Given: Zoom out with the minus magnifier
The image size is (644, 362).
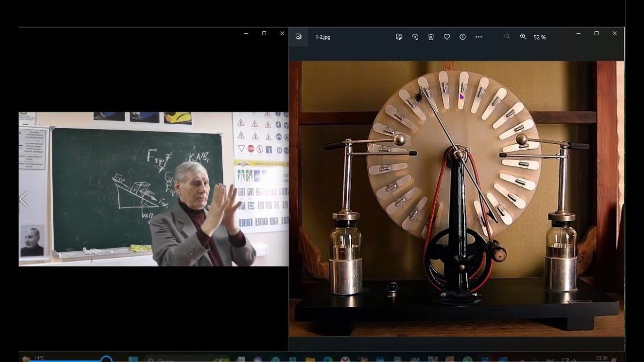Looking at the screenshot, I should (507, 37).
